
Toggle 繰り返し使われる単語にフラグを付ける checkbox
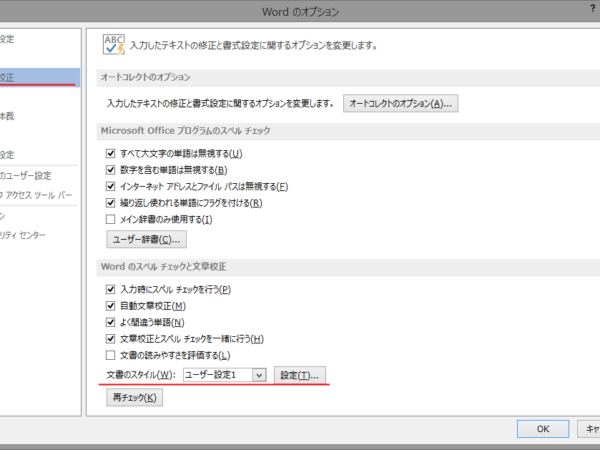(x=110, y=203)
